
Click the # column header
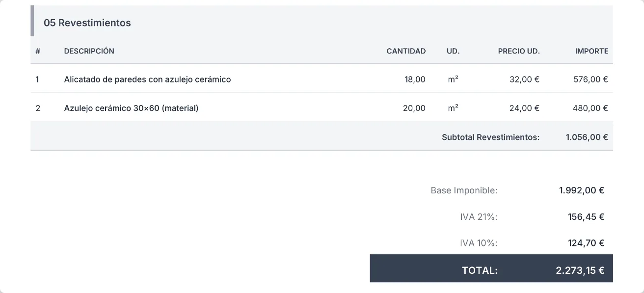pos(38,51)
